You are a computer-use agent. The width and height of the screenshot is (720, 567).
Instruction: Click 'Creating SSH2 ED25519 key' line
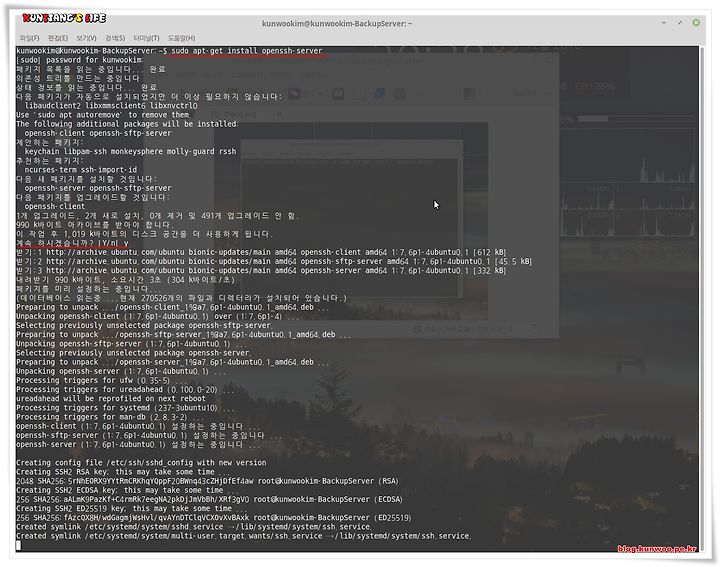point(132,509)
